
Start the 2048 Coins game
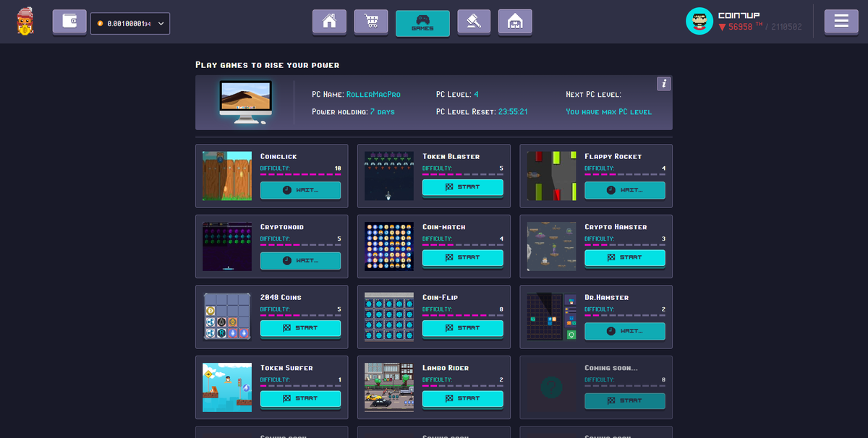click(300, 328)
